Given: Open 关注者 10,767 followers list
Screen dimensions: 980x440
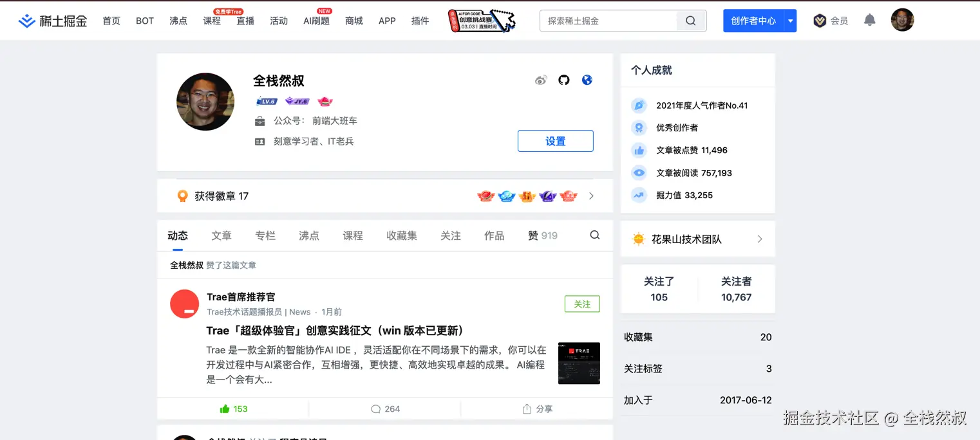Looking at the screenshot, I should point(737,289).
